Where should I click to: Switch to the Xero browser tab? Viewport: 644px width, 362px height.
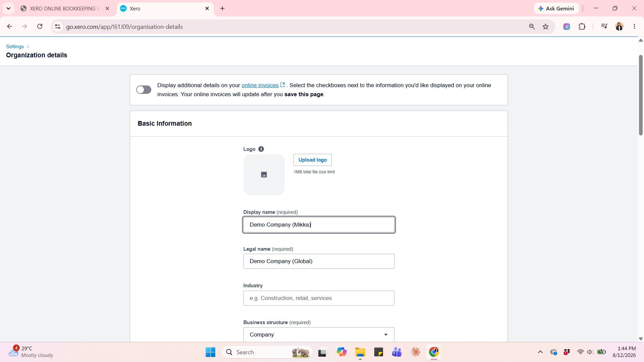click(x=165, y=9)
